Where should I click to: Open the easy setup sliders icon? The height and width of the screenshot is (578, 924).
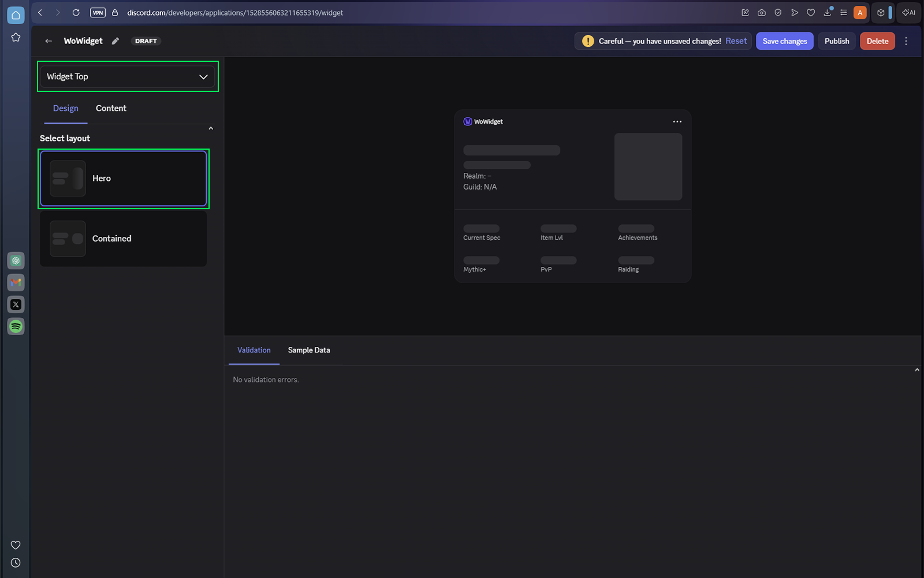pos(844,12)
